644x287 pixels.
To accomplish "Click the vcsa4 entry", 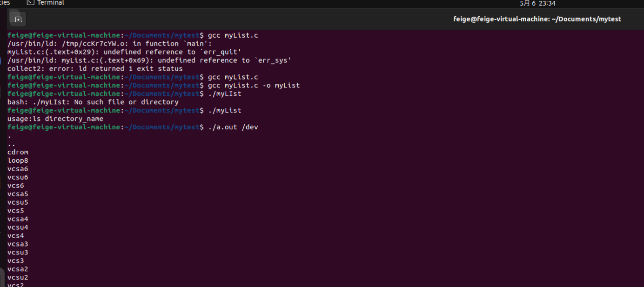I will (x=18, y=220).
